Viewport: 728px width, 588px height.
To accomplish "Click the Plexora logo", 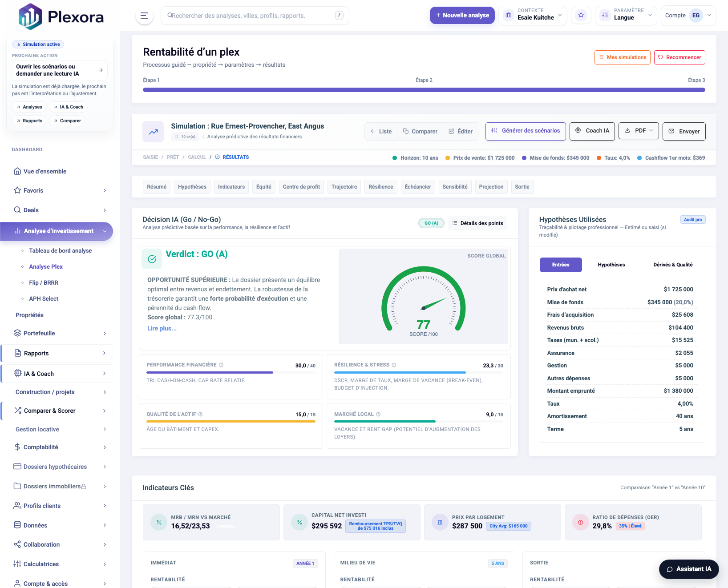I will click(x=61, y=17).
